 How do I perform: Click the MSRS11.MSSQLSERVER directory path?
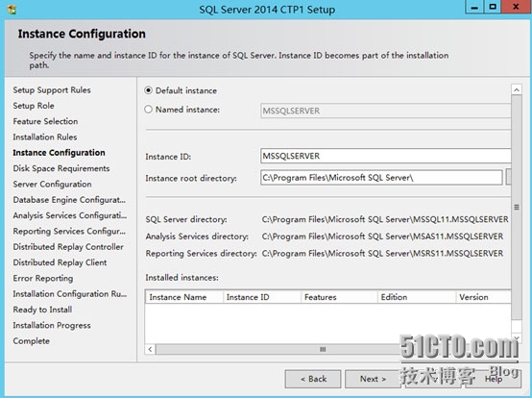pyautogui.click(x=382, y=254)
